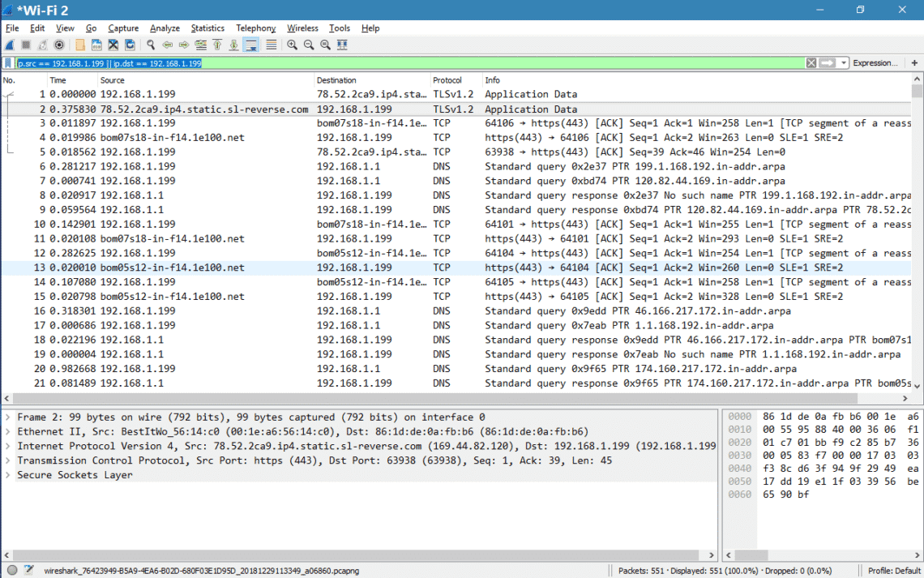Add a display filter button with plus
The height and width of the screenshot is (578, 924).
(914, 63)
